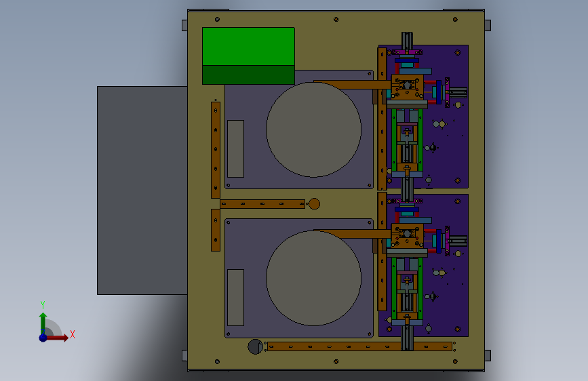Select the dark round knob left of bottom rail
Viewport: 588px width, 381px height.
(x=256, y=346)
